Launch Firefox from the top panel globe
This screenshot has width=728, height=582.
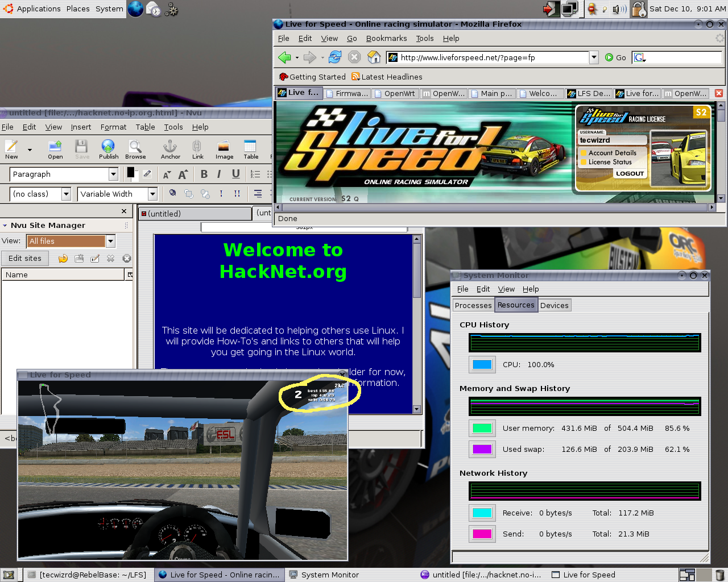[x=135, y=9]
